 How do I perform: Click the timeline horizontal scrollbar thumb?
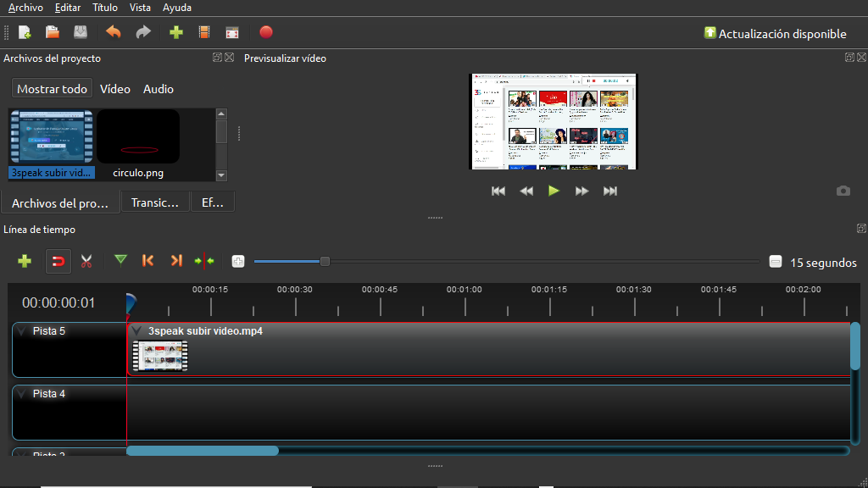pos(203,451)
